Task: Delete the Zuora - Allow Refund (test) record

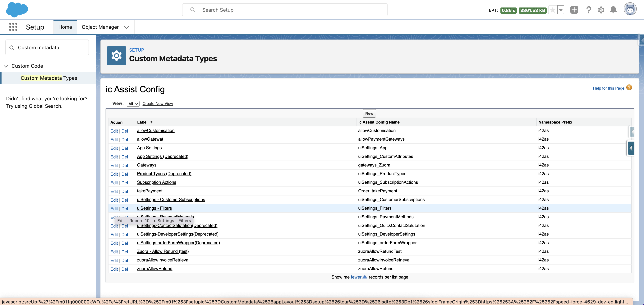Action: [125, 252]
